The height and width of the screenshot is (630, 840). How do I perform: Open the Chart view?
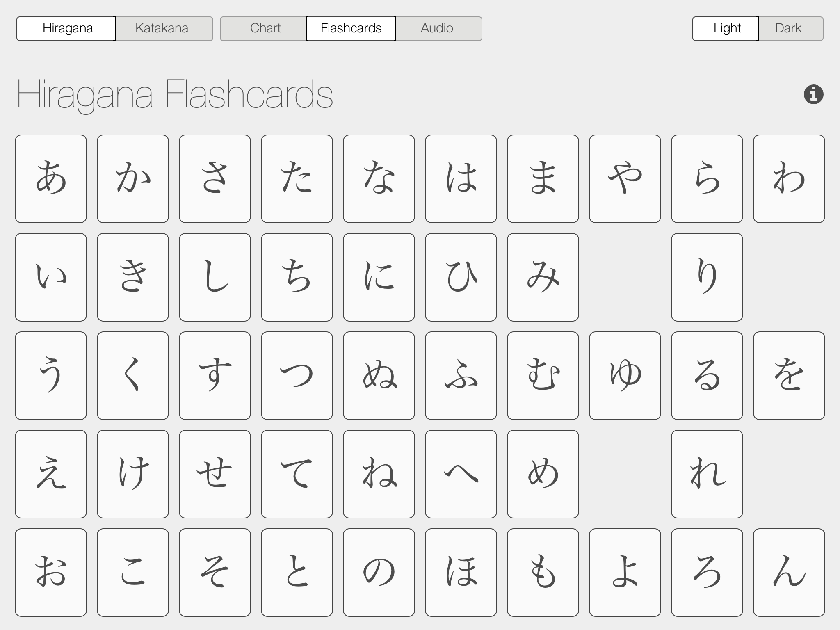coord(265,28)
